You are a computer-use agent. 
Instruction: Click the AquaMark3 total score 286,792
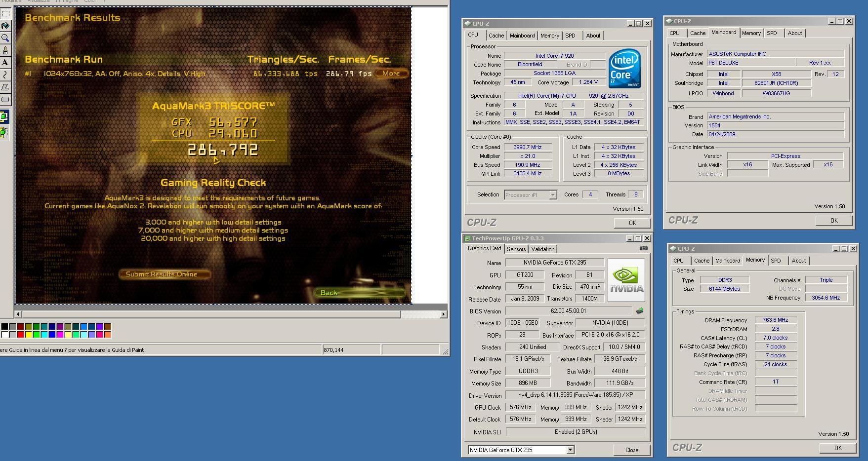coord(223,150)
